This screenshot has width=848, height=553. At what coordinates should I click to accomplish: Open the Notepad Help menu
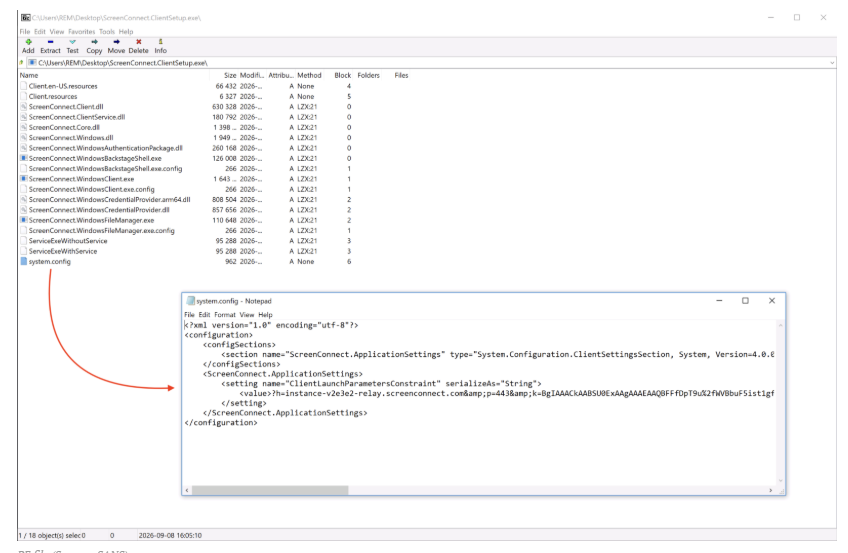266,315
